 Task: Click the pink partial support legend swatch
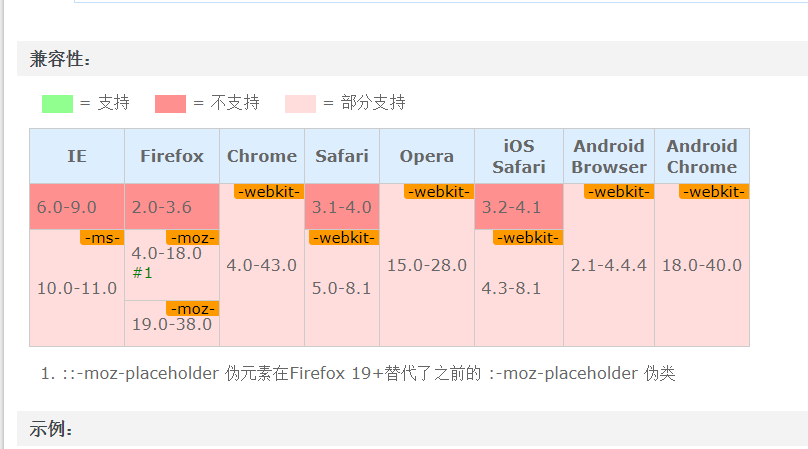tap(300, 103)
